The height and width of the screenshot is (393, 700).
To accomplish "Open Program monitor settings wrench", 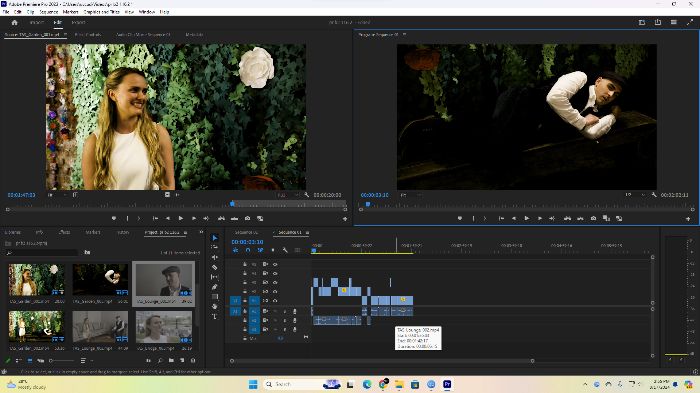I will click(654, 195).
